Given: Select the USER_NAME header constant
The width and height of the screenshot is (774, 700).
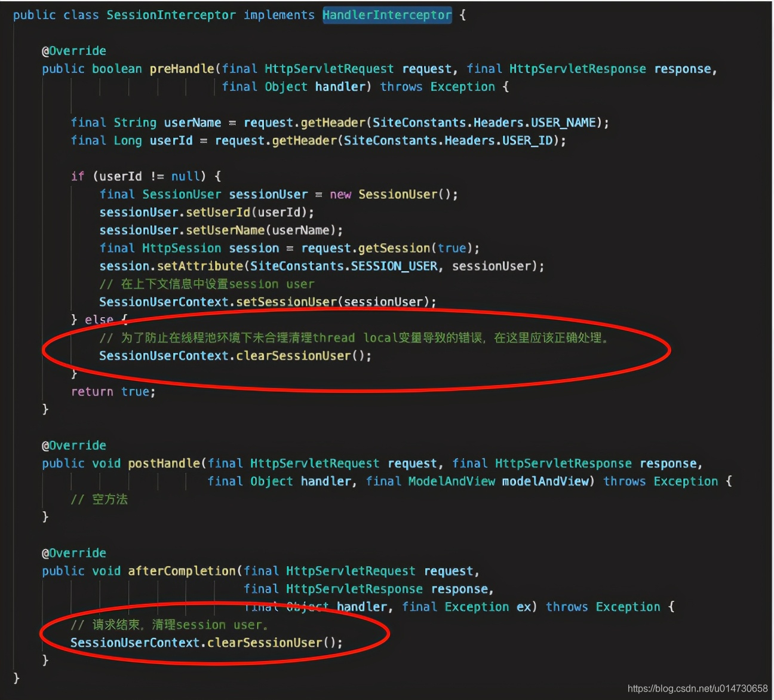Looking at the screenshot, I should (x=563, y=122).
